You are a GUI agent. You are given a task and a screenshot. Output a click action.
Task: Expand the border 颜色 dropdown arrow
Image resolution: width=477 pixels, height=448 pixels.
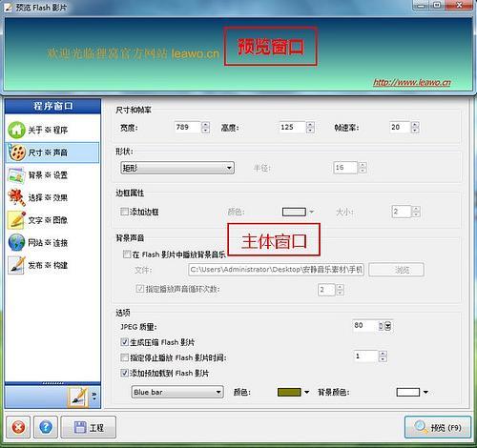click(x=312, y=212)
